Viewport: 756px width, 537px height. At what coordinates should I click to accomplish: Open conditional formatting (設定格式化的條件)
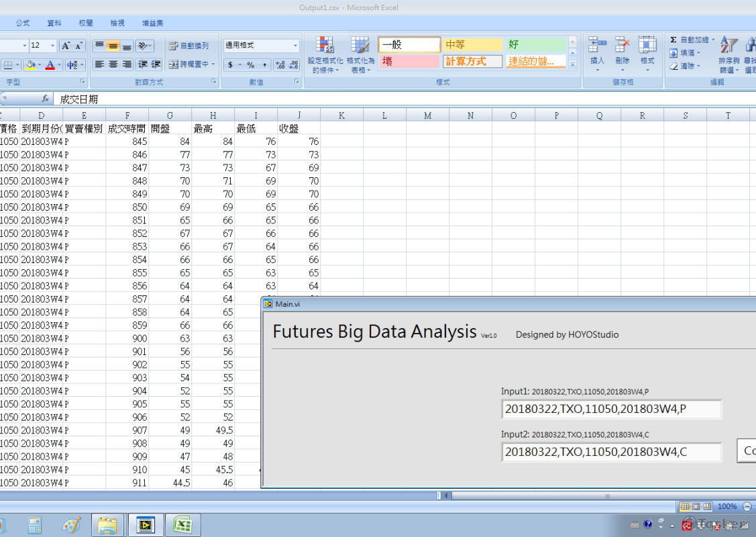pos(325,55)
